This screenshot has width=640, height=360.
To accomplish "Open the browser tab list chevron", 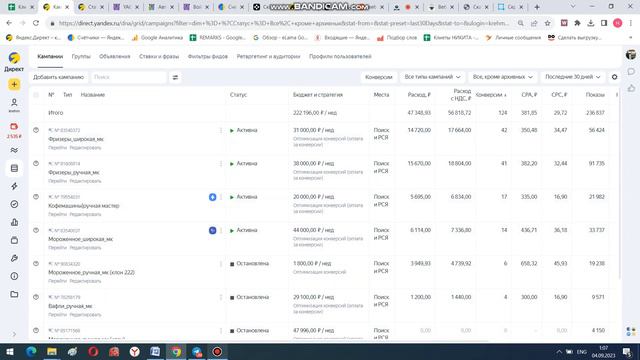I will click(x=573, y=7).
